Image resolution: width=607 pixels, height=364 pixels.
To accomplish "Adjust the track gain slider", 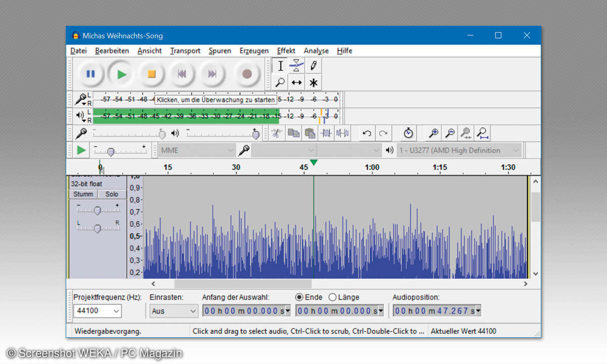I will [97, 209].
